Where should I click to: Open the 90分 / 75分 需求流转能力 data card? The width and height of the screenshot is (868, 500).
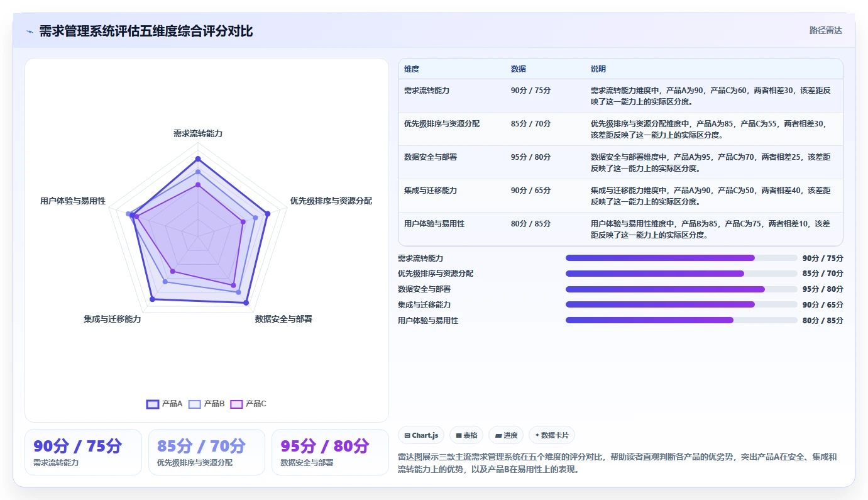83,452
